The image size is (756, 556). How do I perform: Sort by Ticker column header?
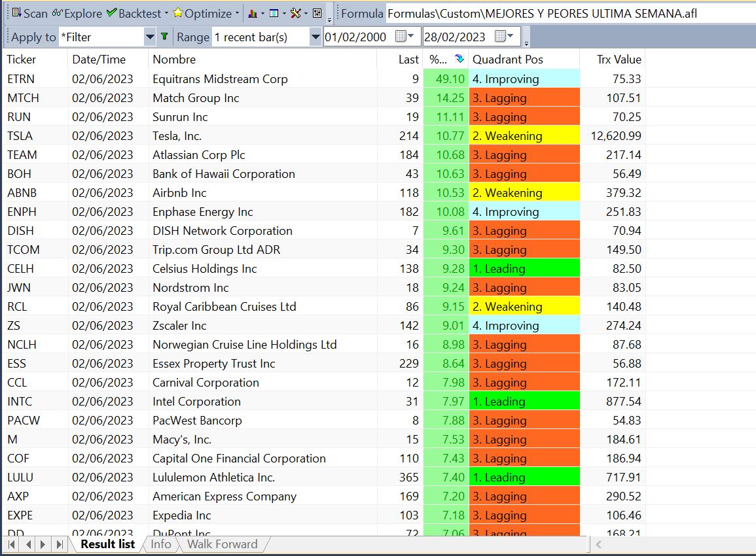click(x=35, y=60)
